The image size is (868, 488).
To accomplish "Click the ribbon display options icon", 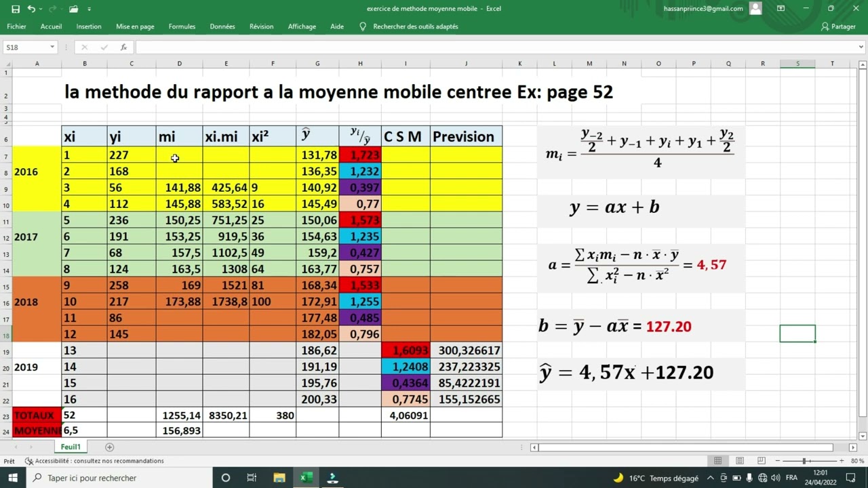I will click(x=781, y=9).
